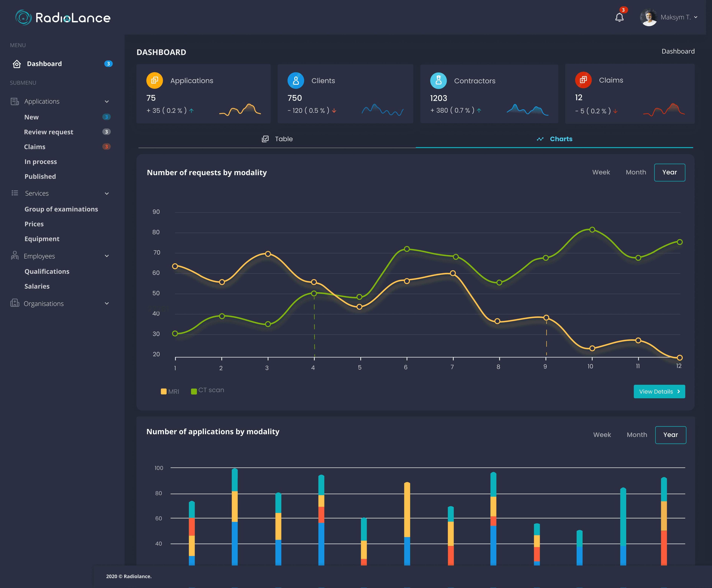Viewport: 712px width, 588px height.
Task: Select Month range for requests chart
Action: [636, 172]
